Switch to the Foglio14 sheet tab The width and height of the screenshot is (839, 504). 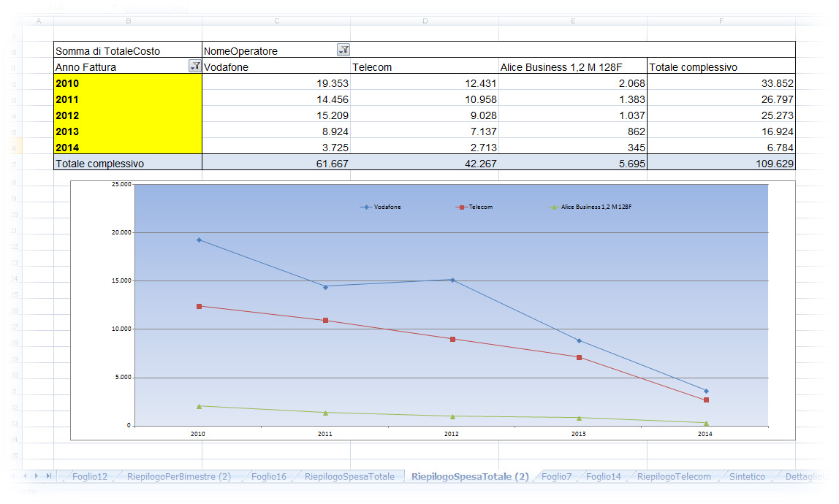tap(604, 476)
